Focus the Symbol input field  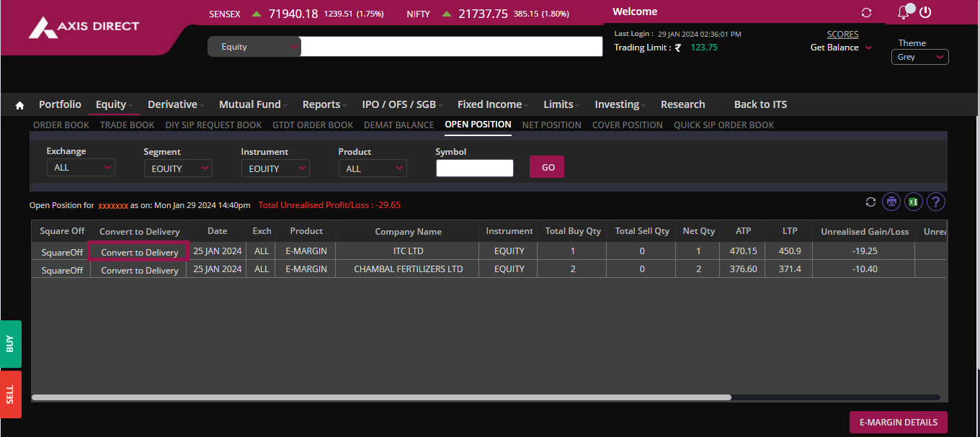click(474, 168)
